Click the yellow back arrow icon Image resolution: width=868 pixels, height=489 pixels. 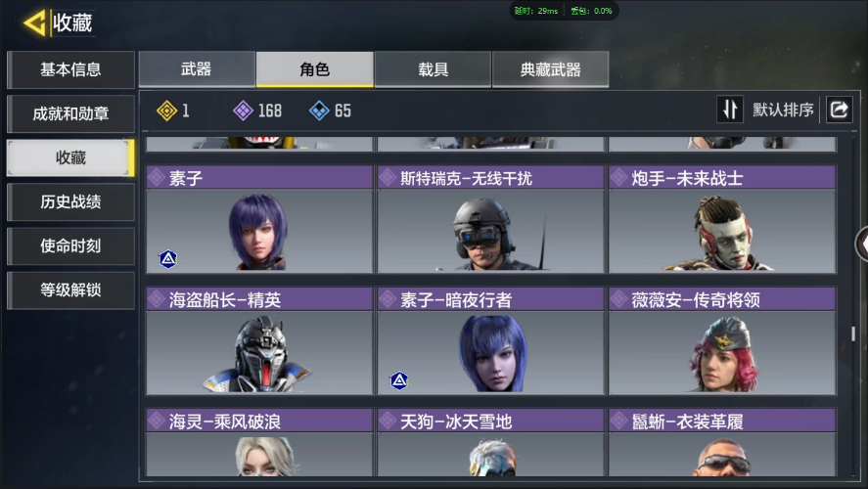34,23
